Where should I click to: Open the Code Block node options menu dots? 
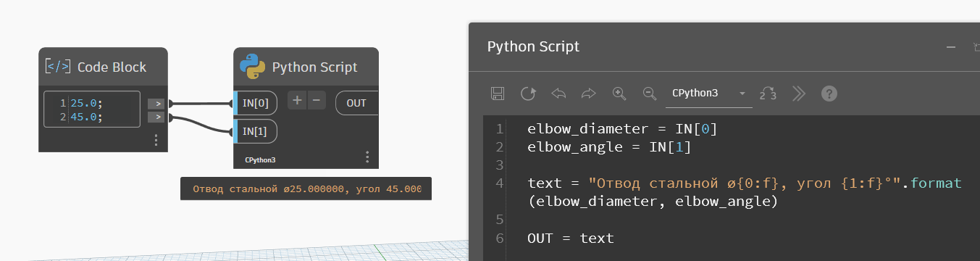(156, 140)
